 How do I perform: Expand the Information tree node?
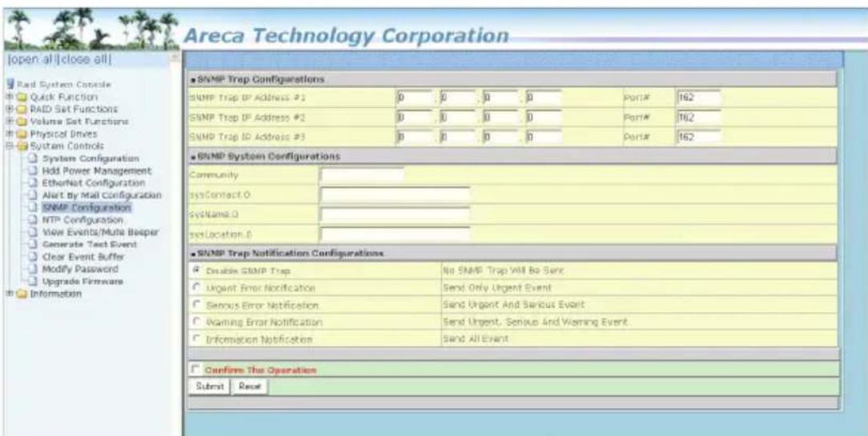point(8,294)
